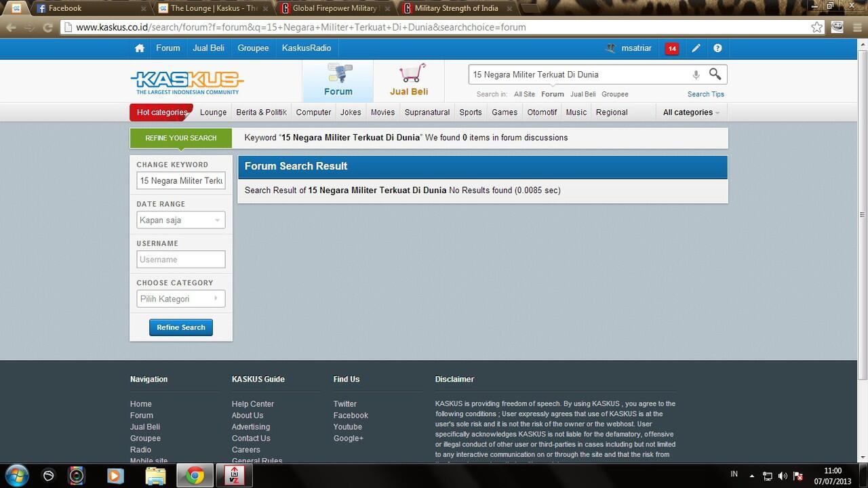Click Search Tips link
Screen dimensions: 868x488
706,94
